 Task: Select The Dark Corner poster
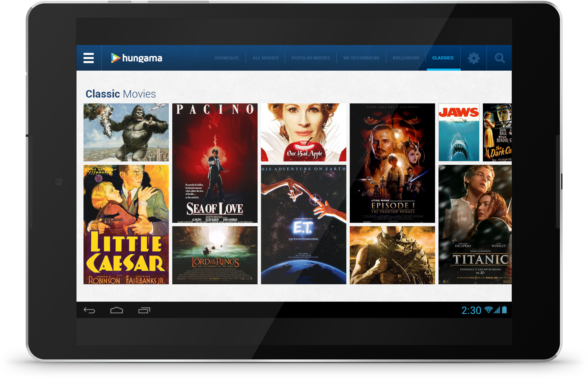point(497,132)
